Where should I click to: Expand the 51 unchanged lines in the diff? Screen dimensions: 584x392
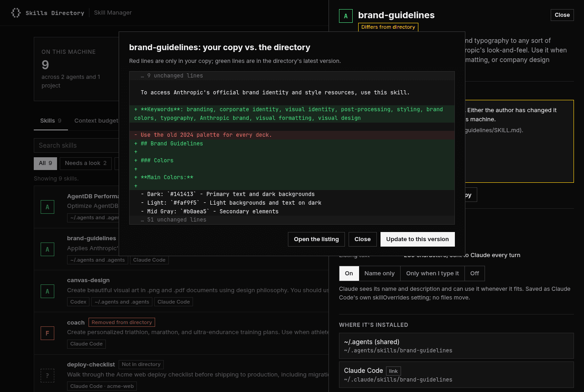click(x=292, y=220)
